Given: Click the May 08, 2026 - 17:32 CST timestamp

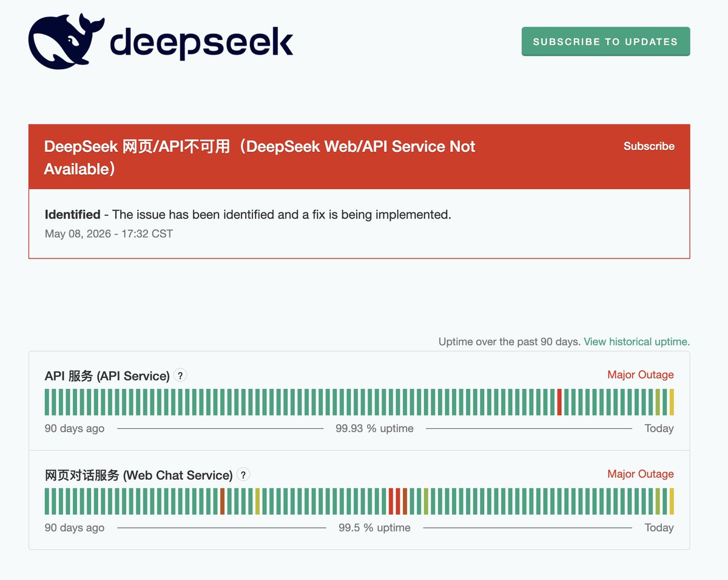Looking at the screenshot, I should tap(109, 234).
